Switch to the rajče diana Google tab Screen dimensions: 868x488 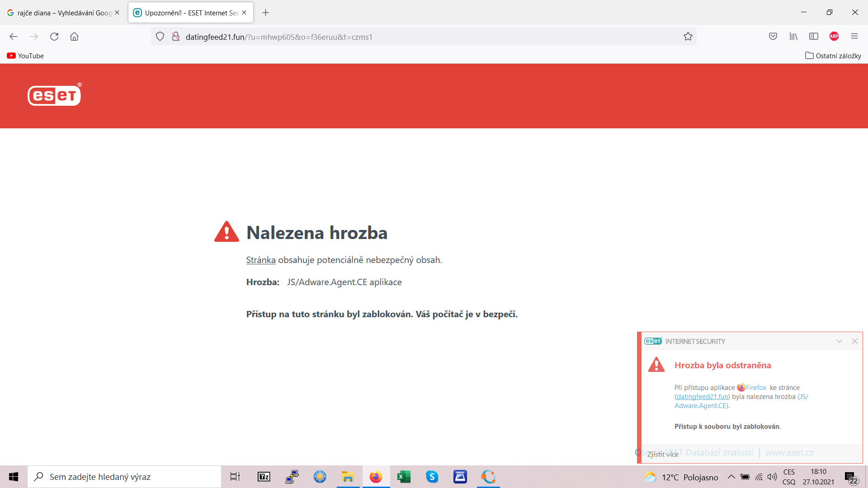(x=63, y=13)
